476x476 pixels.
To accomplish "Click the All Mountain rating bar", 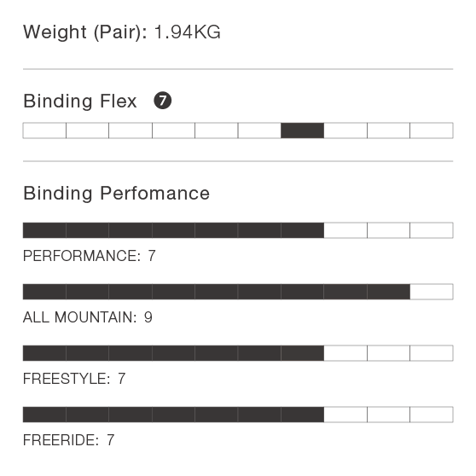I will pyautogui.click(x=238, y=292).
